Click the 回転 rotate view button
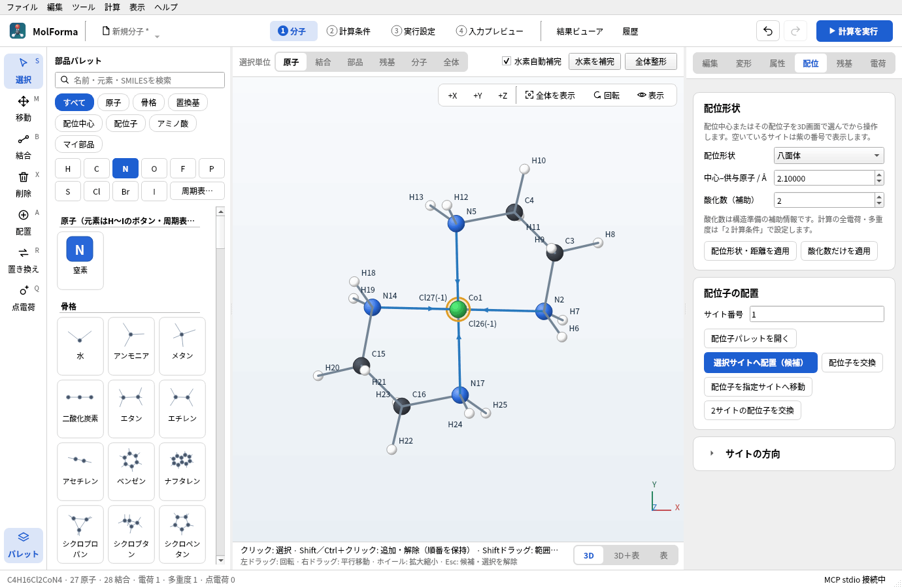Image resolution: width=902 pixels, height=588 pixels. [607, 95]
